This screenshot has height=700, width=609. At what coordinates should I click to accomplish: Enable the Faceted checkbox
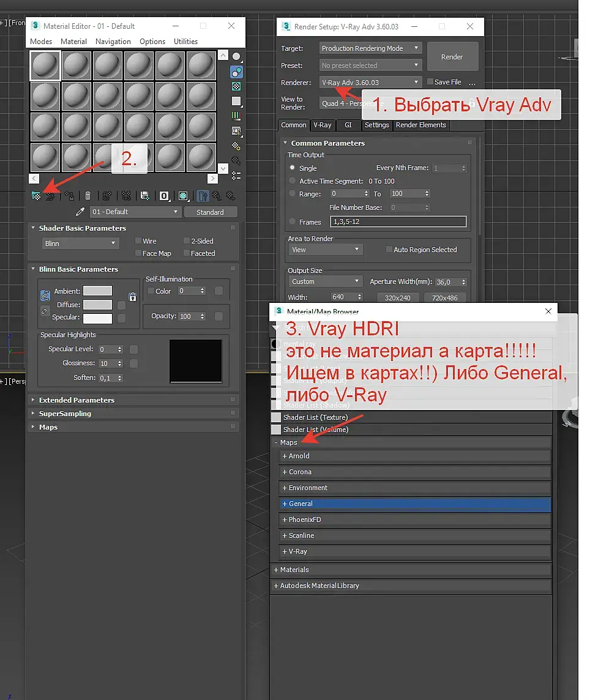tap(187, 253)
